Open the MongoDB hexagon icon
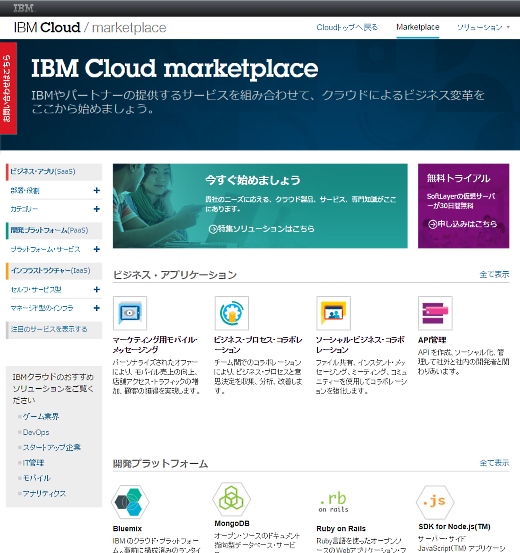Screen dimensions: 520x553 [x=231, y=498]
